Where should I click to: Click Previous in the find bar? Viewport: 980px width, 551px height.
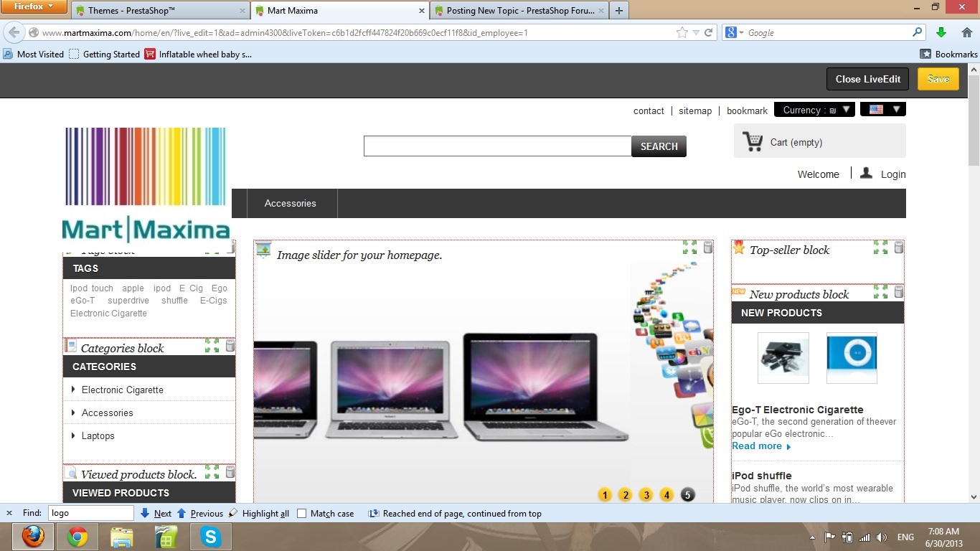pyautogui.click(x=200, y=514)
